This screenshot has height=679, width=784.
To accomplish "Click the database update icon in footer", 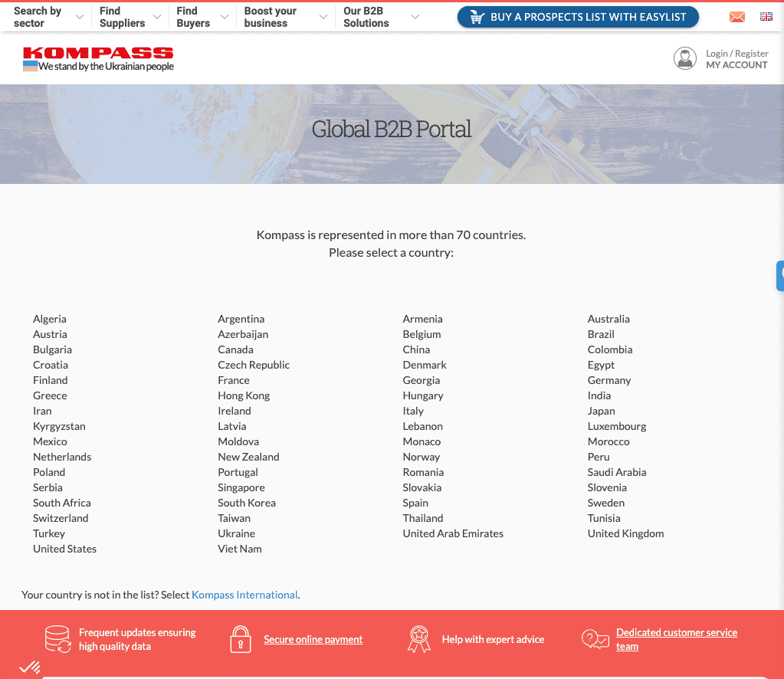I will coord(57,639).
